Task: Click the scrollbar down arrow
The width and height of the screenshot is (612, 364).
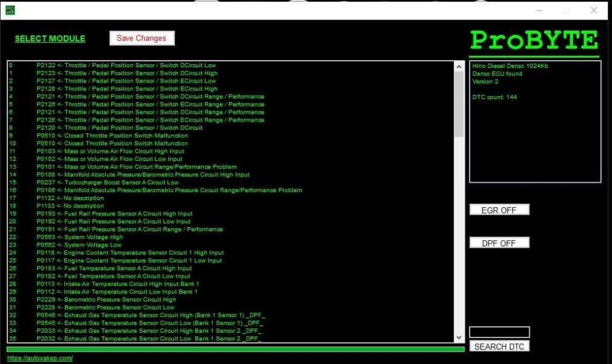Action: (x=460, y=336)
